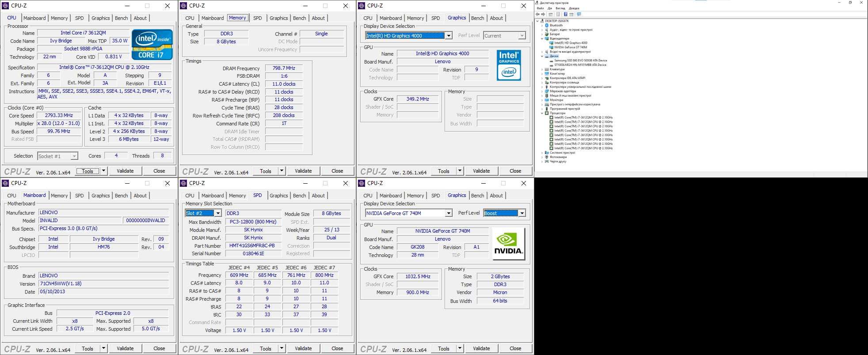Click the Bluetooth icon in the device tree
This screenshot has height=355, width=868.
point(547,25)
